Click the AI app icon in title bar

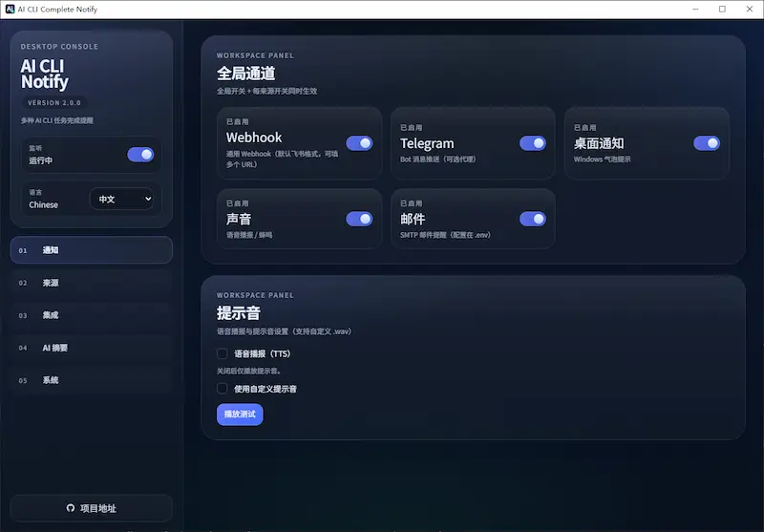pos(10,9)
